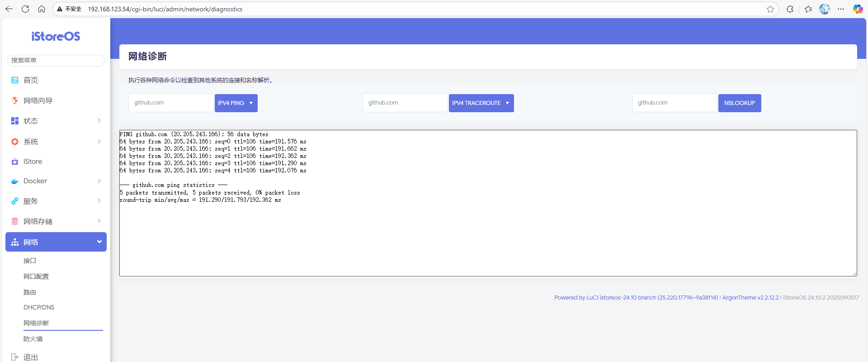Image resolution: width=868 pixels, height=362 pixels.
Task: Click the ping host input field
Action: point(171,103)
